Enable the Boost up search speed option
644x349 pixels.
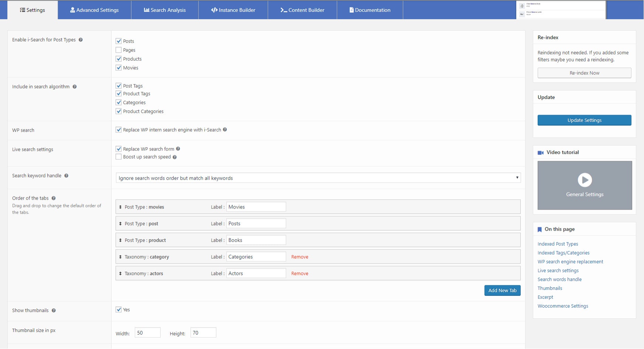[118, 156]
